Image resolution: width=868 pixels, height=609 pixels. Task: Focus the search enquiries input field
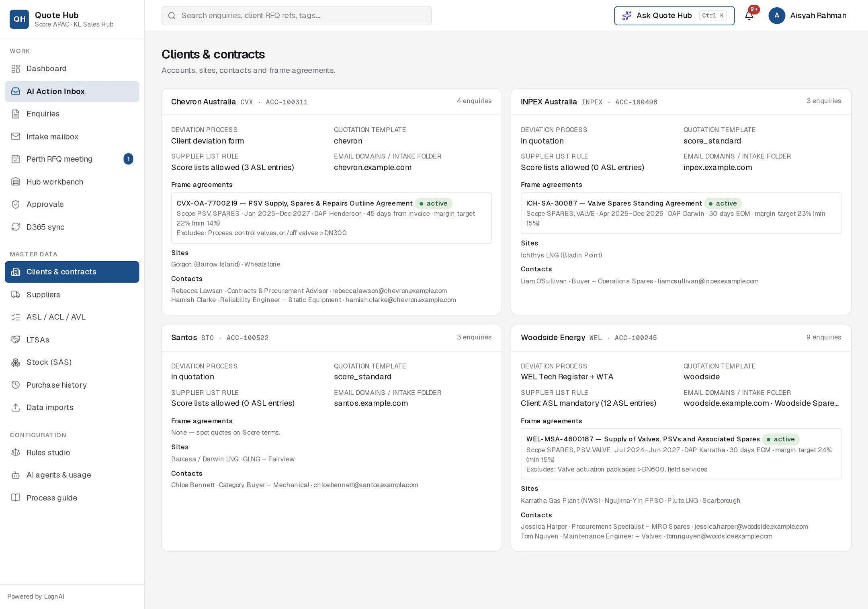(297, 16)
